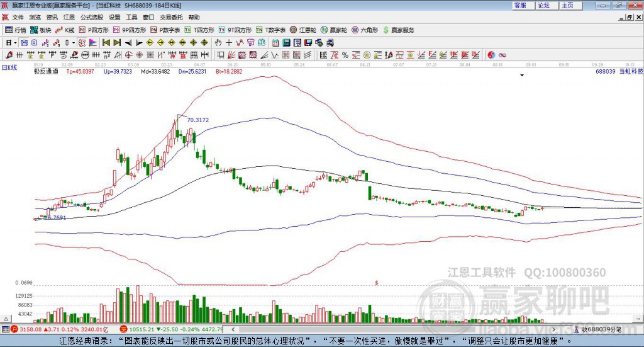The height and width of the screenshot is (347, 644).
Task: Click the 70.3172 high price label
Action: pyautogui.click(x=198, y=120)
